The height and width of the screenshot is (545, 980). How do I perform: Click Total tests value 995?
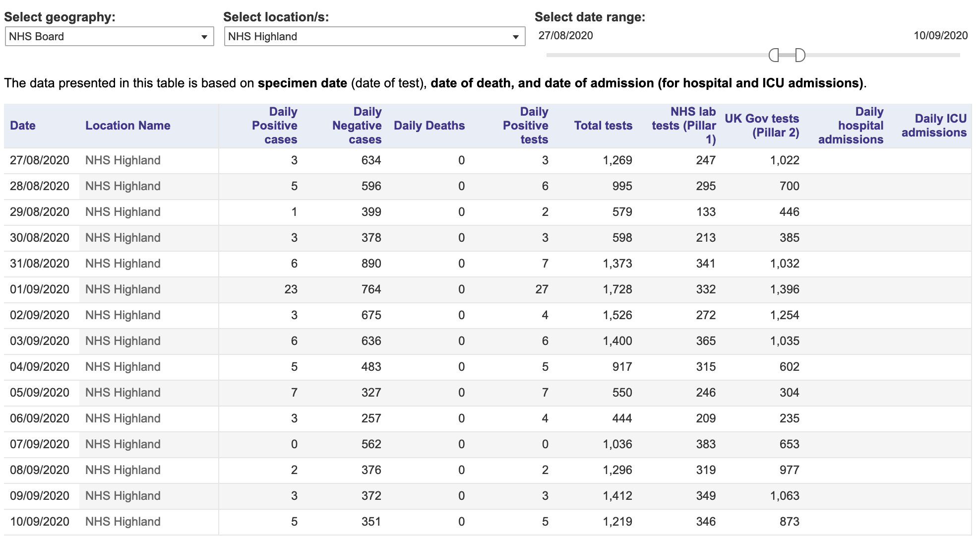(x=622, y=186)
